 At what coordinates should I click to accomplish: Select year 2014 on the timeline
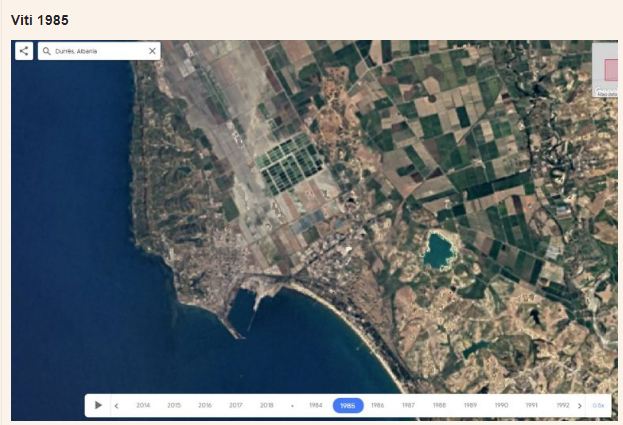tap(143, 405)
